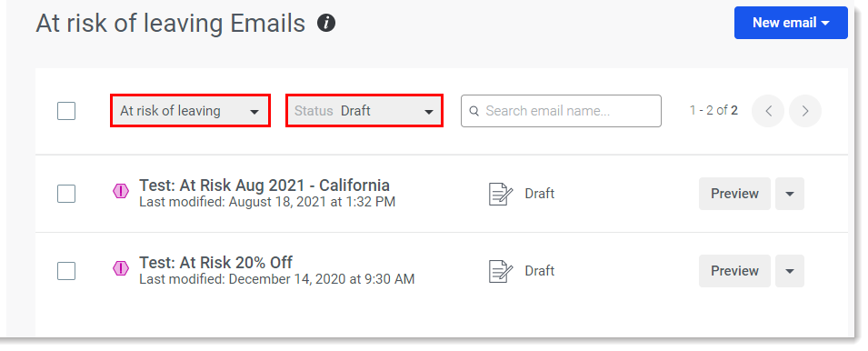Preview the At Risk 20% Off email

(x=734, y=271)
